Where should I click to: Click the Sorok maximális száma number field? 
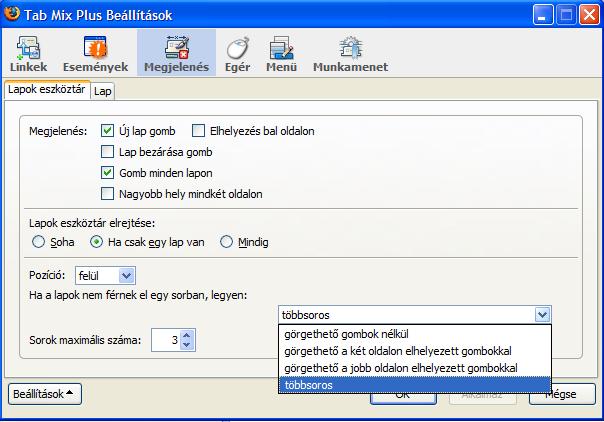(x=166, y=340)
